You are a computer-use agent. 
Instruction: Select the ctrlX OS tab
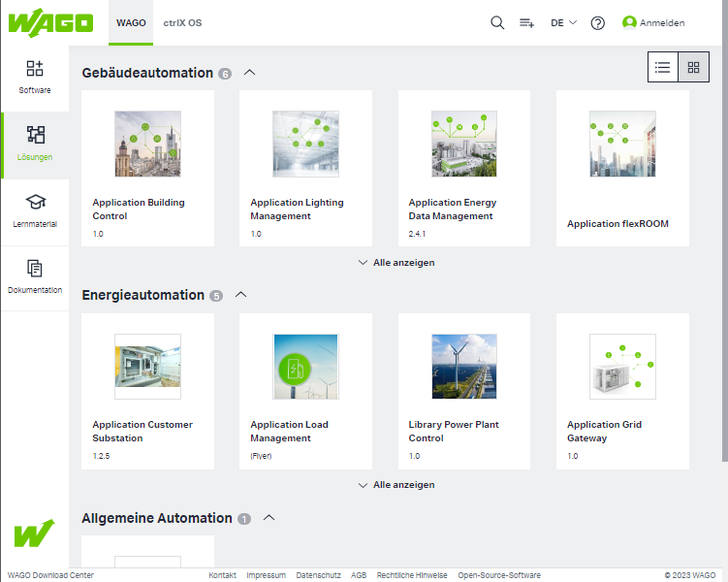pos(182,22)
